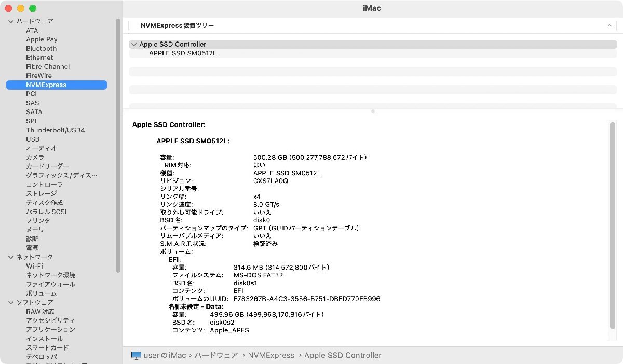Click the detail pane vertical scrollbar
The width and height of the screenshot is (623, 364).
point(613,226)
